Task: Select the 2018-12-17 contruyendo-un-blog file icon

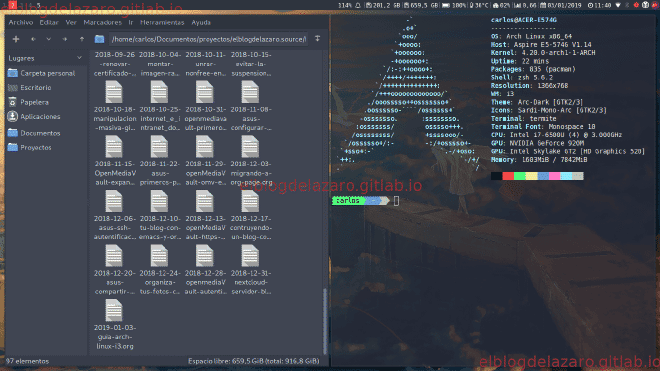Action: tap(250, 201)
